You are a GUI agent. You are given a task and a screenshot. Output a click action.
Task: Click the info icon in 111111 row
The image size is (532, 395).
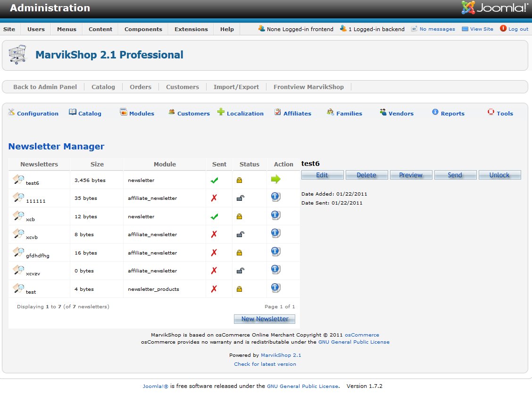click(275, 197)
